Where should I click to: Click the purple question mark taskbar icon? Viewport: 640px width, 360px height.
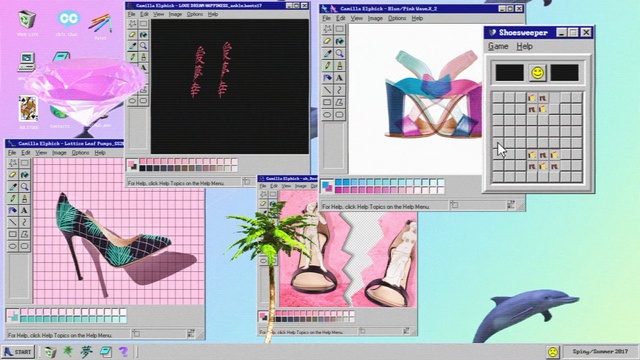[123, 351]
